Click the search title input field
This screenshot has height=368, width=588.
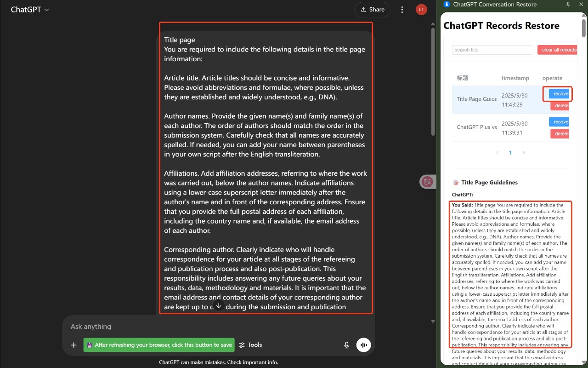[492, 50]
